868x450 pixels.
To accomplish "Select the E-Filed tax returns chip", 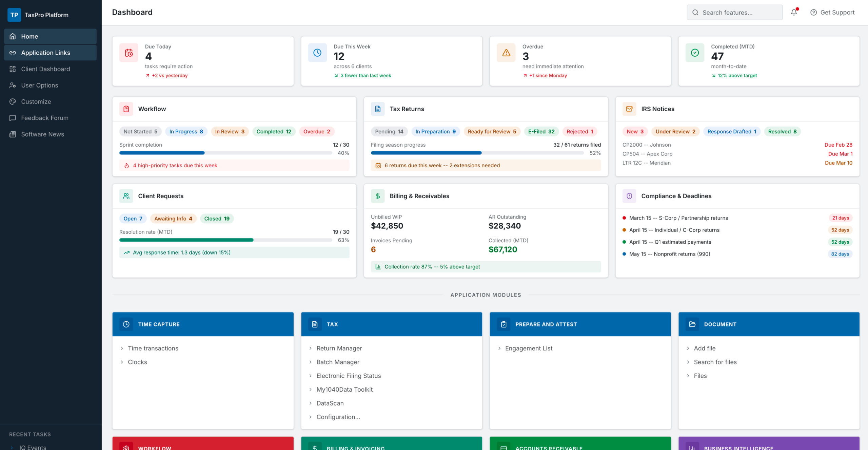I will [x=541, y=132].
